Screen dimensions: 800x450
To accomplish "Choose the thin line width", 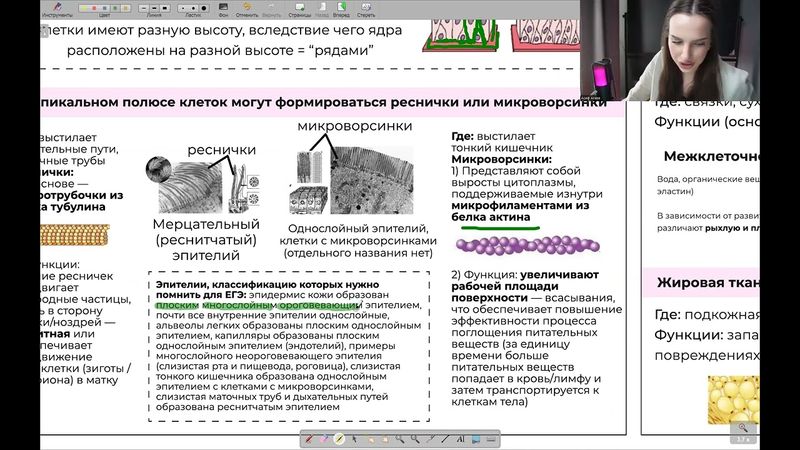I will coord(144,8).
